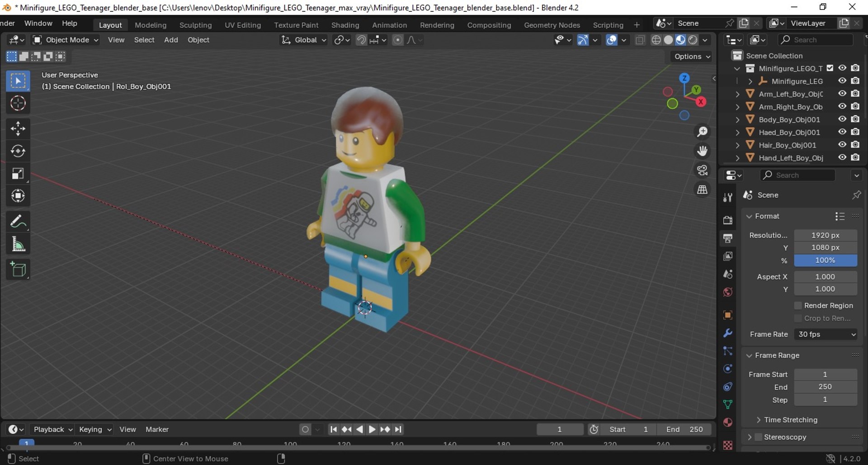
Task: Open the Render properties tab
Action: [x=728, y=220]
